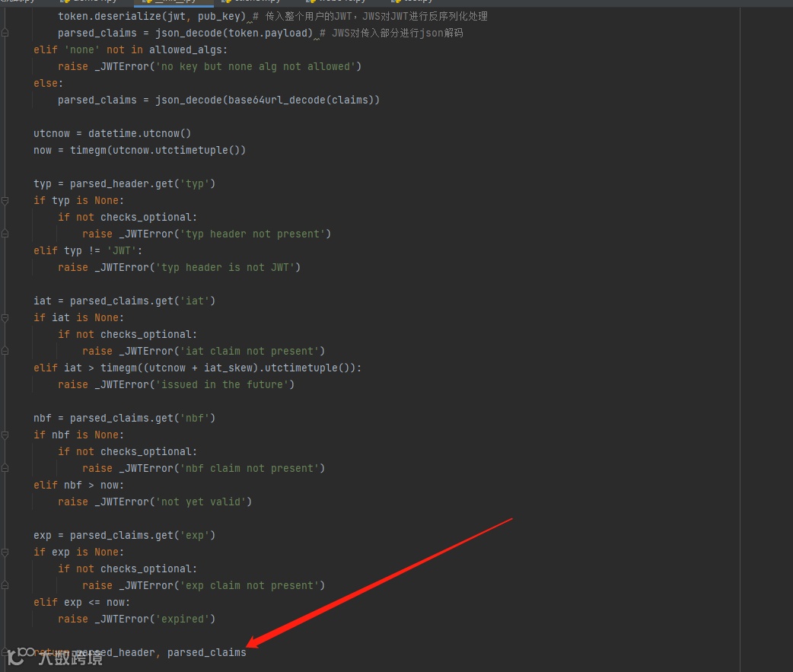Click 'if nbf is None:' statement
This screenshot has height=672, width=793.
[x=78, y=435]
